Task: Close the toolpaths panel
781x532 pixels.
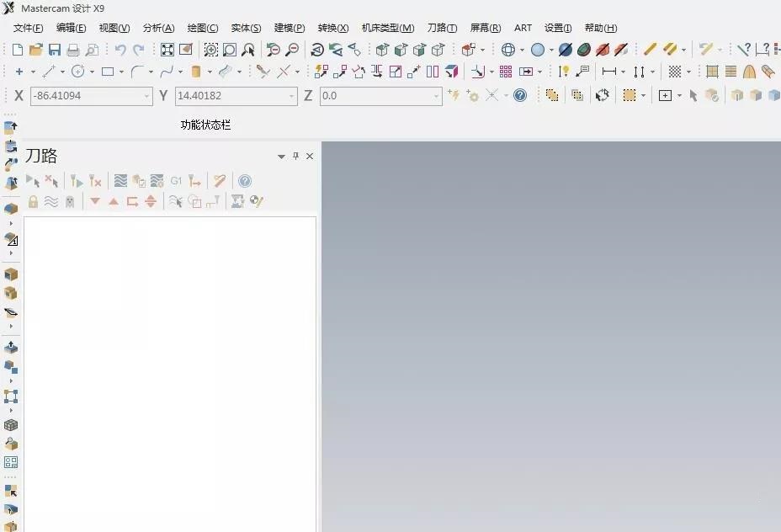Action: click(x=310, y=156)
